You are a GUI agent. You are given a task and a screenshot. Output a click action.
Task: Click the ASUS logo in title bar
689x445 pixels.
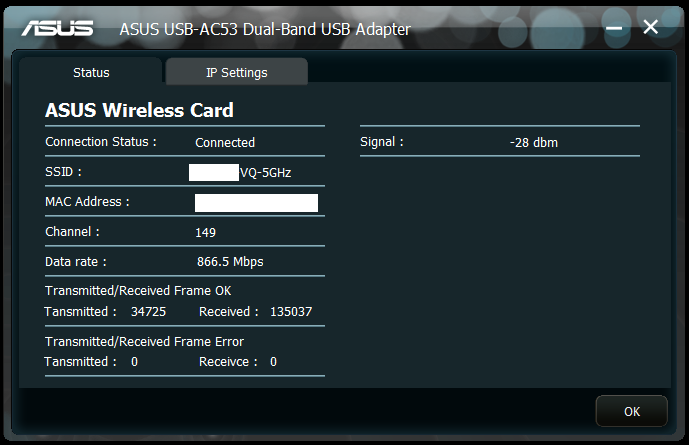tap(57, 28)
